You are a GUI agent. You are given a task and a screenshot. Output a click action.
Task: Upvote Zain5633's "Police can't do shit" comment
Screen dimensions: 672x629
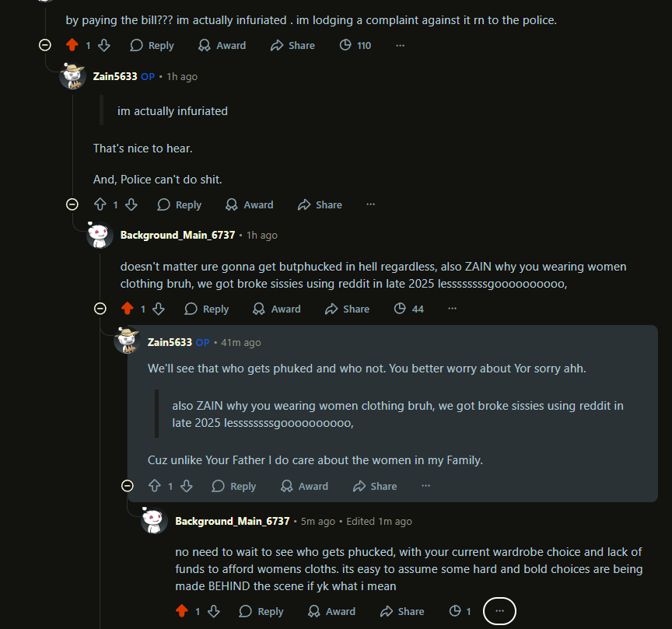coord(100,204)
